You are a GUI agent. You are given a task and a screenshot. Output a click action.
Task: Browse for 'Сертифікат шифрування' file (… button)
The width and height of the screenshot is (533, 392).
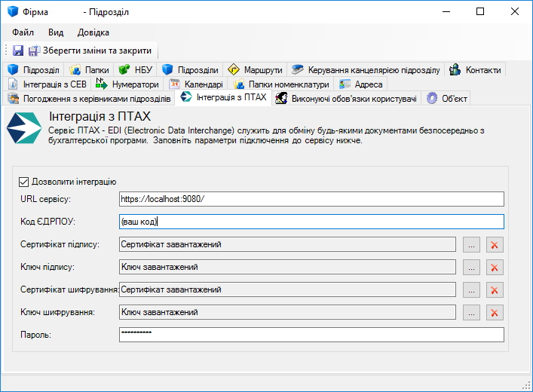[471, 290]
